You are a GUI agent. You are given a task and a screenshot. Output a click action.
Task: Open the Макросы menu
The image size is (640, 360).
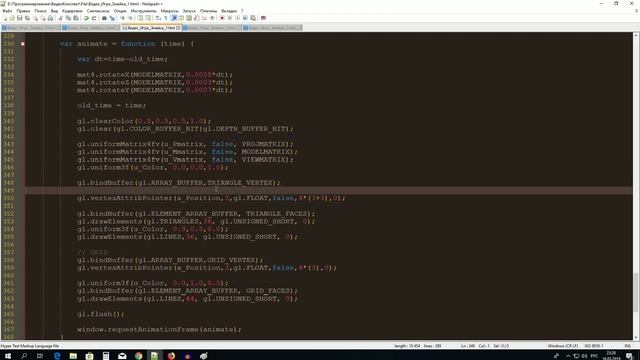(169, 11)
